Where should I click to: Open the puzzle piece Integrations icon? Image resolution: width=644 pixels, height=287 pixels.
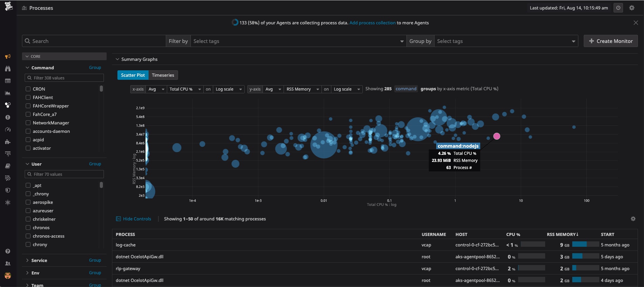click(x=8, y=142)
